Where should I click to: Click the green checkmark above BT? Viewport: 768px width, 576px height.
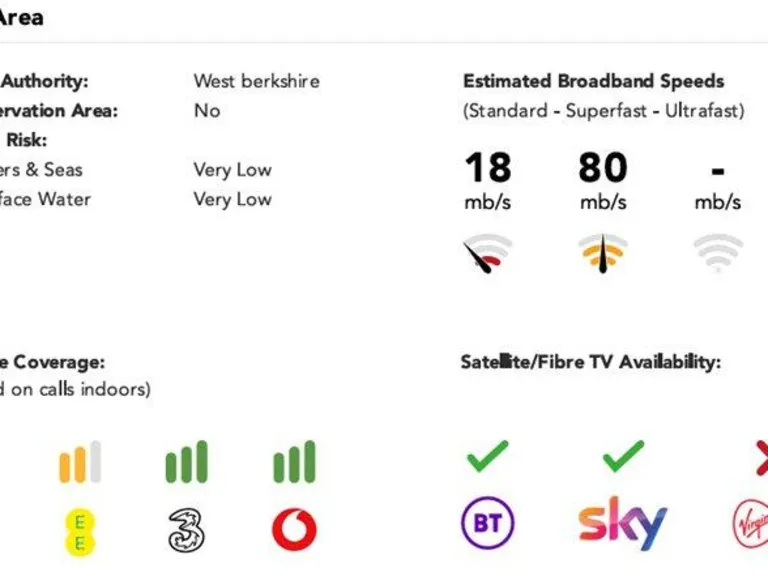(488, 456)
